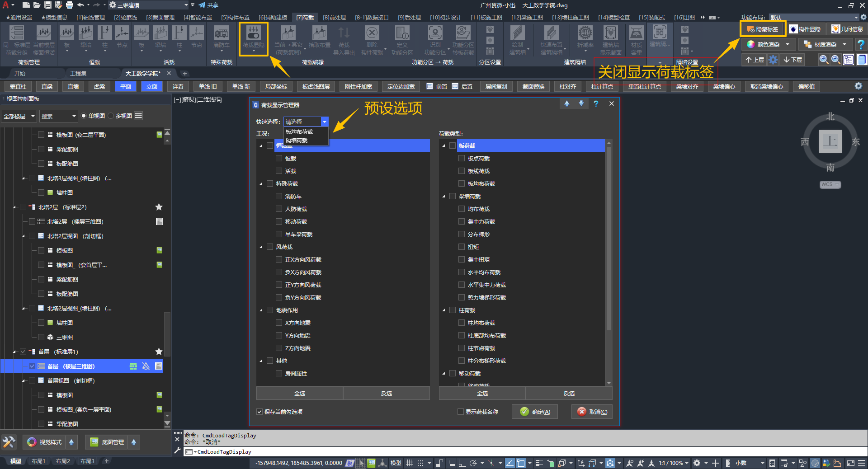Open 底图管理 at the panel bottom

pyautogui.click(x=107, y=442)
